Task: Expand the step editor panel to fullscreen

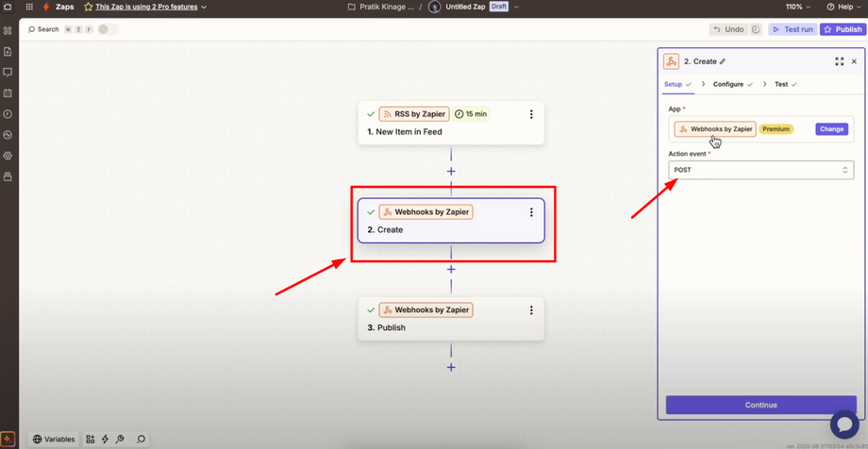Action: click(839, 61)
